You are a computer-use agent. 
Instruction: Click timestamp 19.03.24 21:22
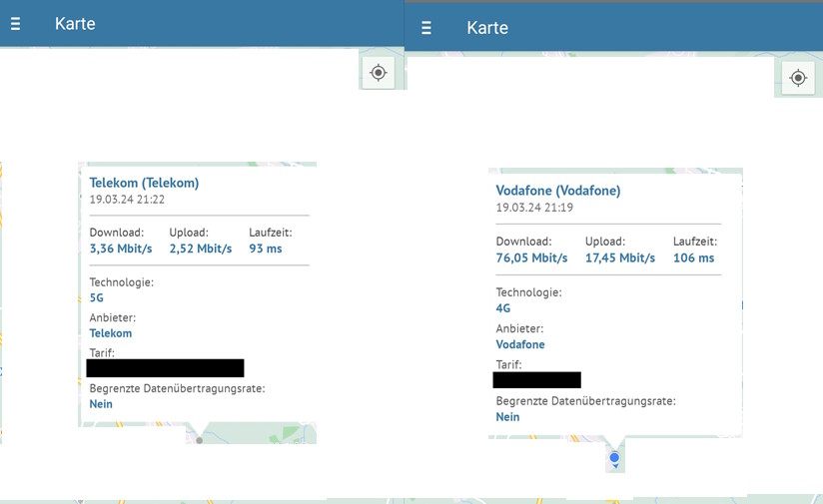[127, 200]
